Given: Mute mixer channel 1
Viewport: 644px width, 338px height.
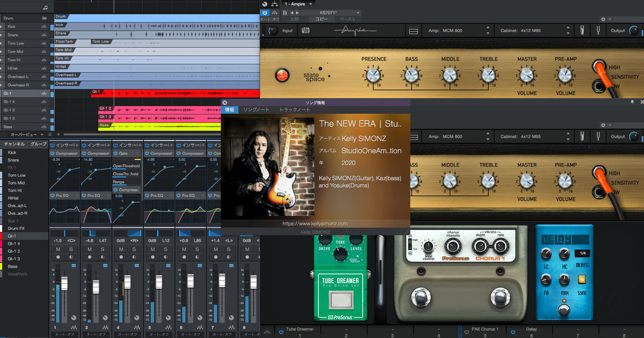Looking at the screenshot, I should [57, 249].
